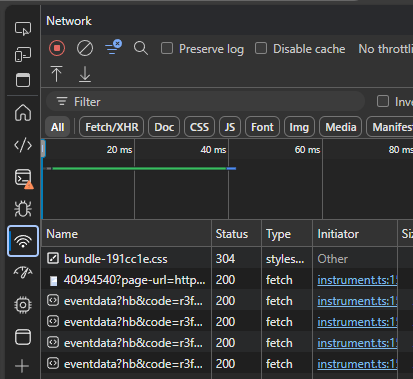The width and height of the screenshot is (413, 379).
Task: Open the Memory chip tool icon
Action: (23, 305)
